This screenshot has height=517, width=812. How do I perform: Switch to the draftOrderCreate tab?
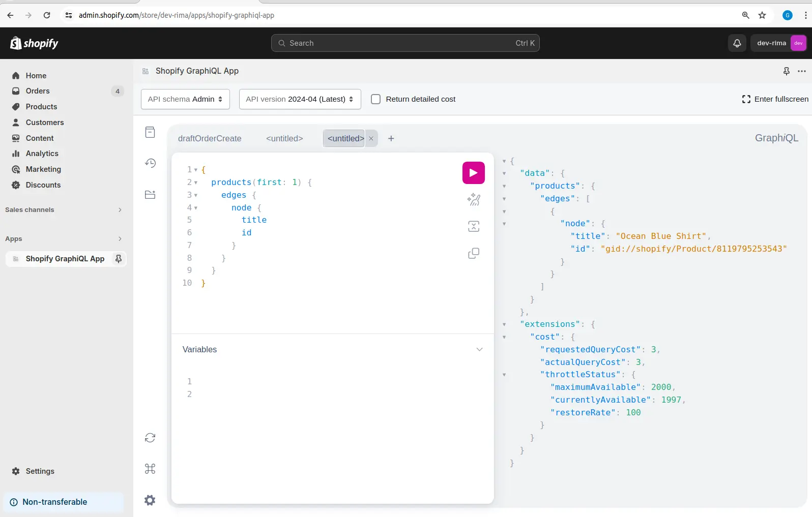pos(210,138)
